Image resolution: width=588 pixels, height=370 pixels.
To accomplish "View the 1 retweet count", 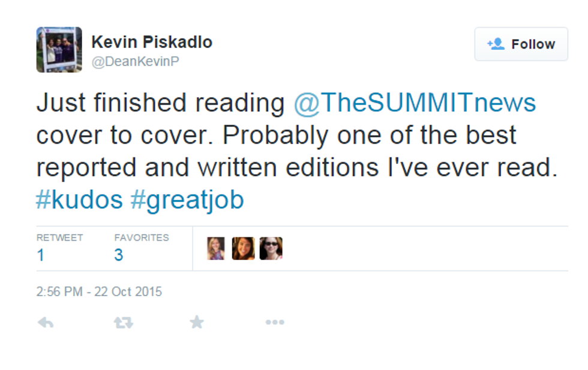I will pyautogui.click(x=40, y=255).
